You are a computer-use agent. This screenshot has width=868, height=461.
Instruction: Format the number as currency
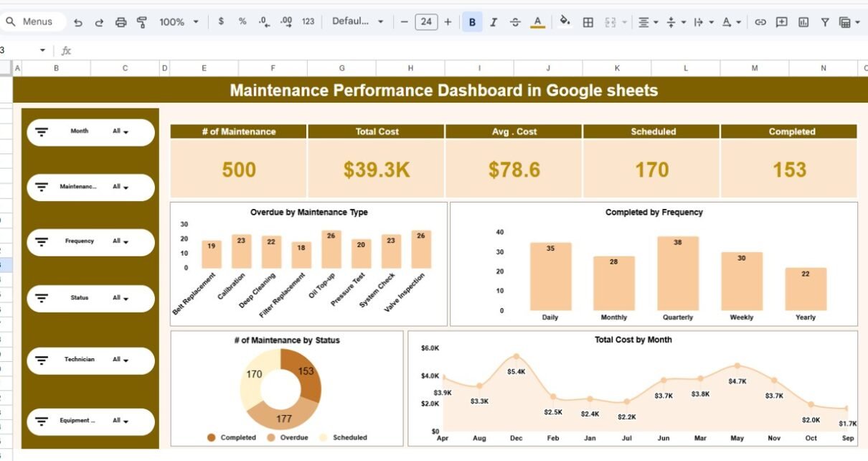click(x=221, y=22)
